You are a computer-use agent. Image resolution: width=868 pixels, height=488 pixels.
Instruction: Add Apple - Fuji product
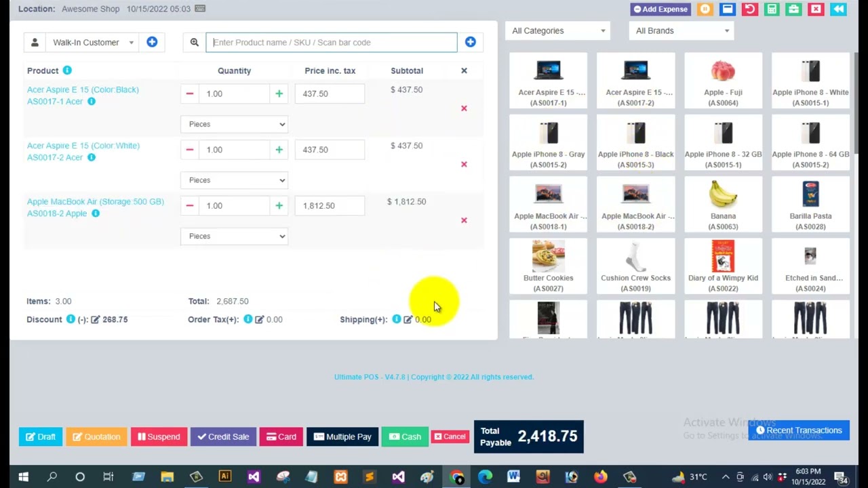point(723,81)
